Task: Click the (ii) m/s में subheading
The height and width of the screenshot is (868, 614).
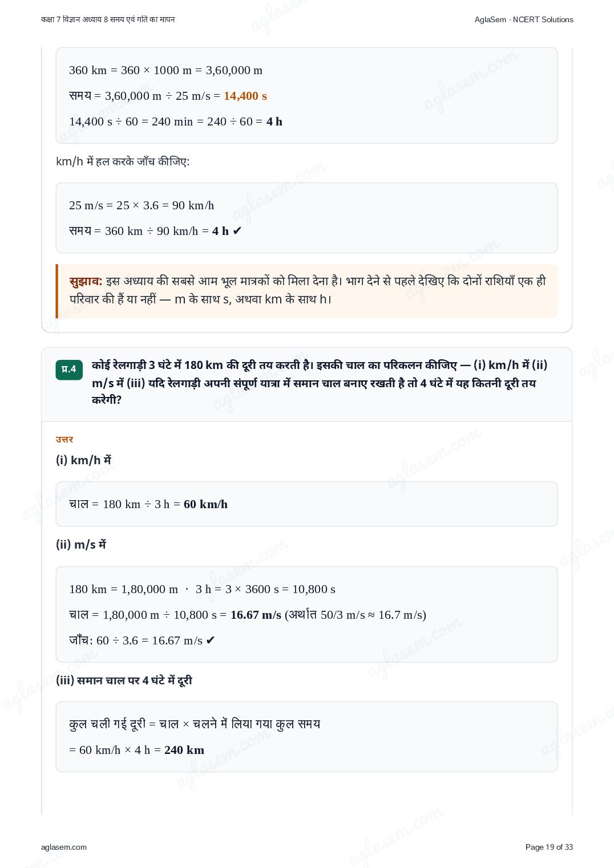Action: coord(81,545)
